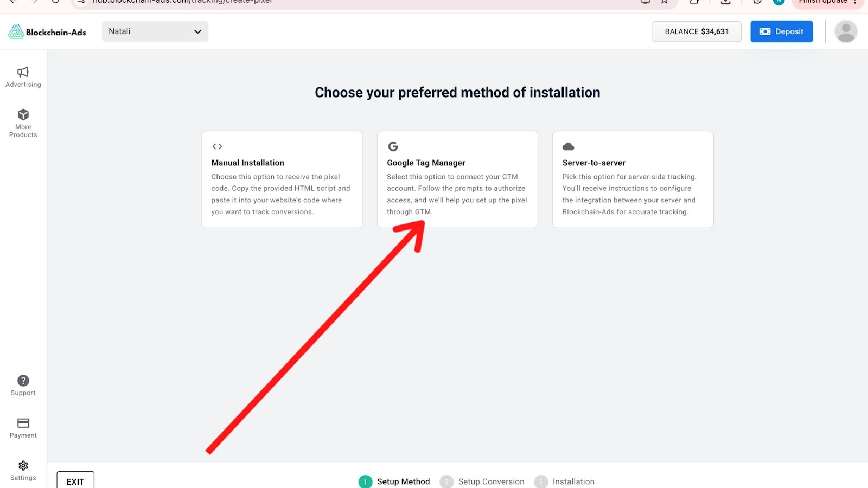The image size is (868, 488).
Task: Choose the Server-to-server card
Action: point(633,179)
